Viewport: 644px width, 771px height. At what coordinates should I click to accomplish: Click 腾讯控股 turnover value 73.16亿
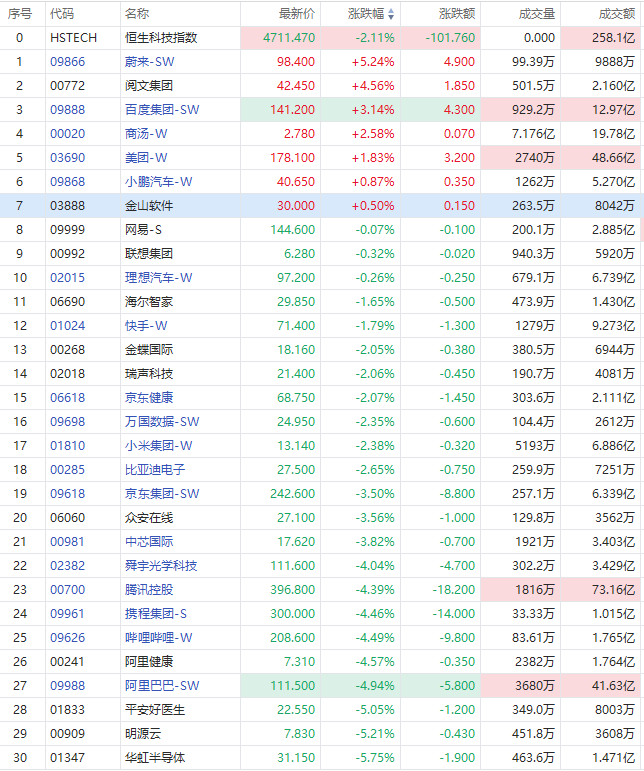tap(614, 590)
